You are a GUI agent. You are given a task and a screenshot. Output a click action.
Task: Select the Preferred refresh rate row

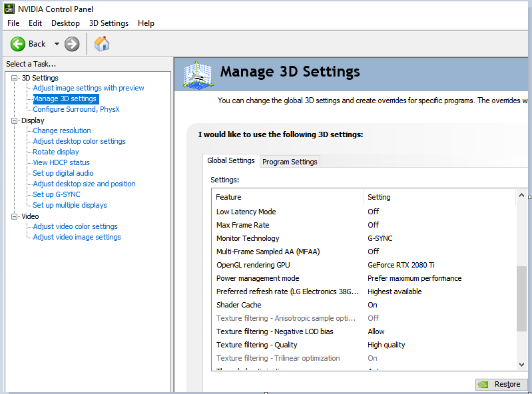pos(364,292)
